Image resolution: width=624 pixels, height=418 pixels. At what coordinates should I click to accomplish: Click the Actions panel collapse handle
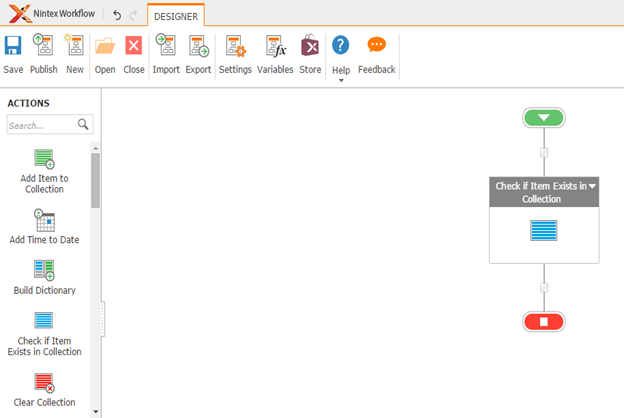click(103, 319)
